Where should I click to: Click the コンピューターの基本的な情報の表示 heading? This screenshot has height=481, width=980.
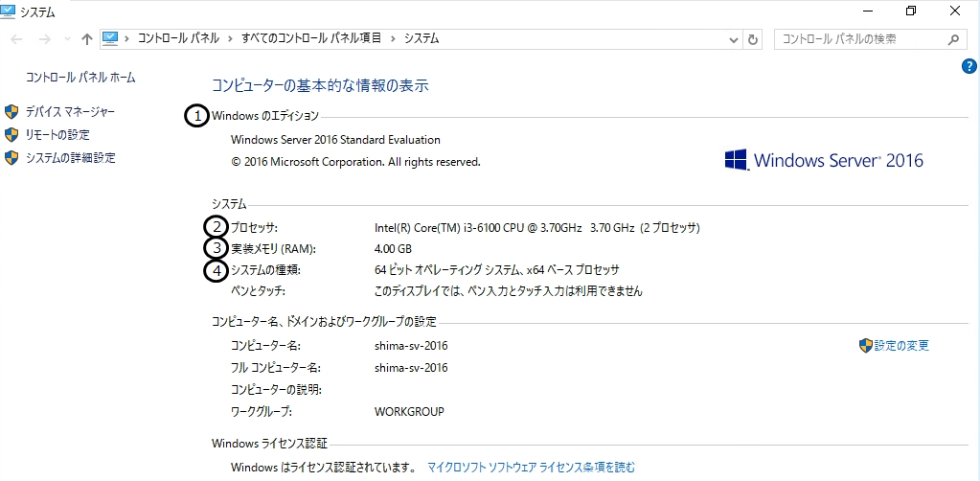tap(320, 85)
